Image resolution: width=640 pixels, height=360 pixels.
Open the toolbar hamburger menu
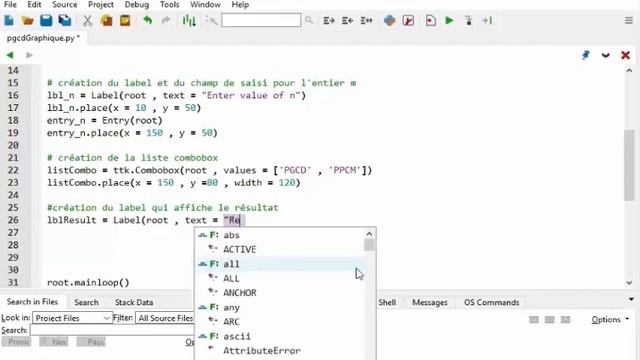pyautogui.click(x=629, y=20)
